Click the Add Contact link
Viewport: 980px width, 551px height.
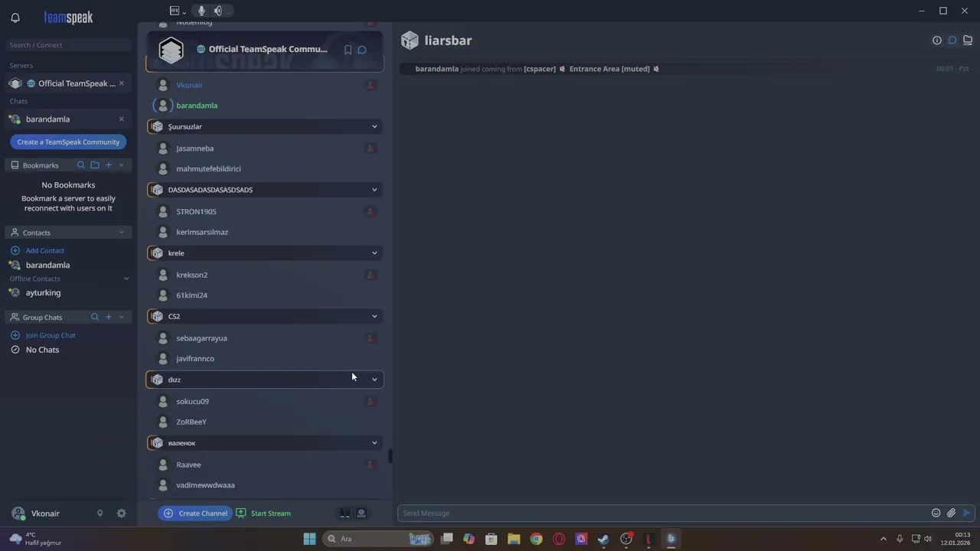click(45, 250)
